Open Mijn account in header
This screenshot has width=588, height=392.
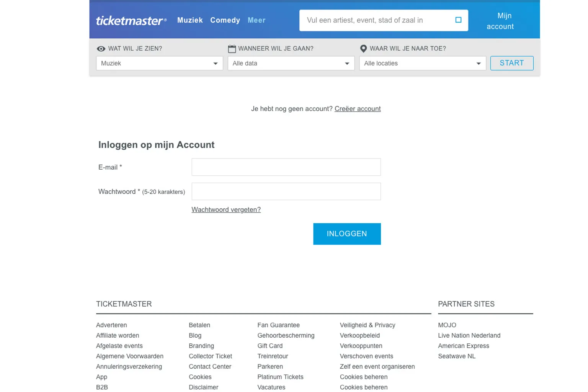click(500, 21)
